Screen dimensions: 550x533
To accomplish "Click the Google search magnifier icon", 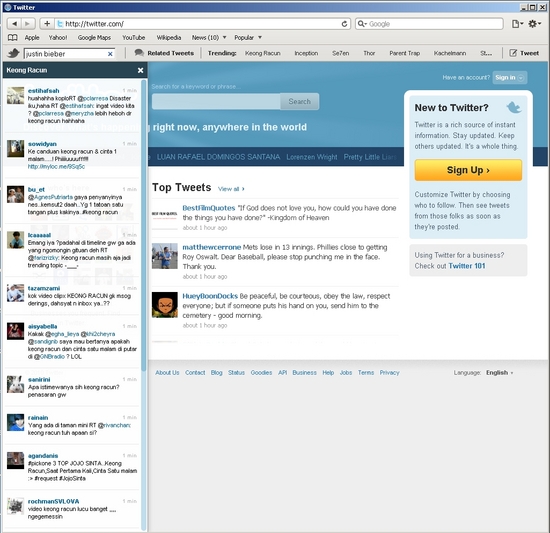I will [361, 24].
